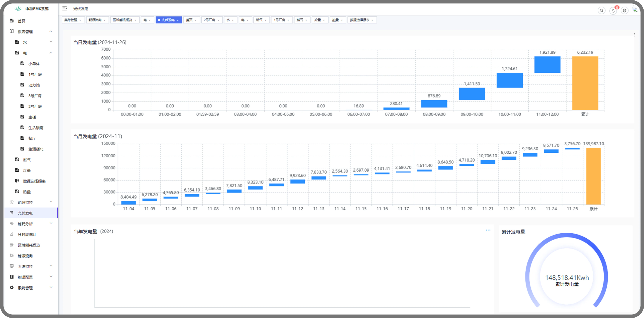Click the orange 累计 bar in daily chart

point(585,83)
